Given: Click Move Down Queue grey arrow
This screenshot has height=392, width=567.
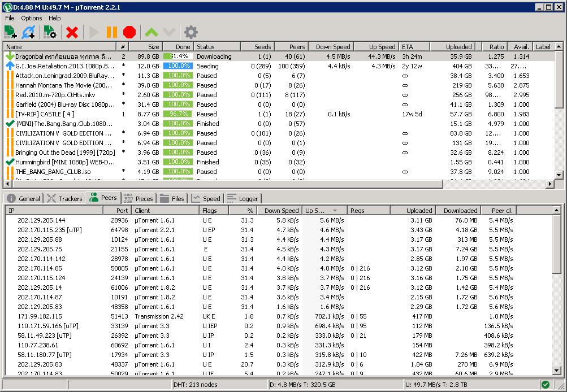Looking at the screenshot, I should pos(169,33).
